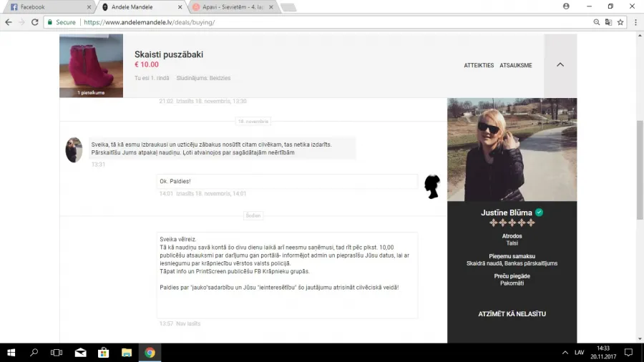This screenshot has height=362, width=644.
Task: Click the verified checkmark badge
Action: point(539,212)
